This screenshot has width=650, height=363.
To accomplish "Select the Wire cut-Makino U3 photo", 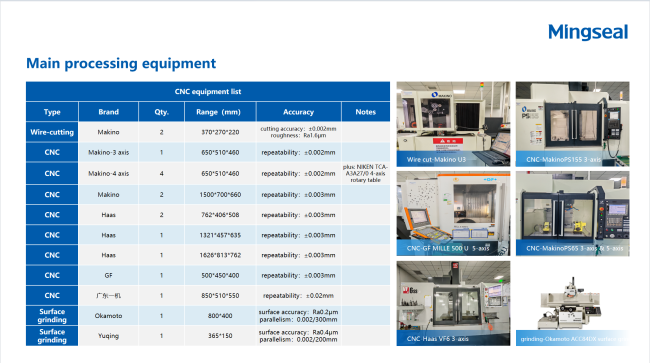I will coord(453,124).
